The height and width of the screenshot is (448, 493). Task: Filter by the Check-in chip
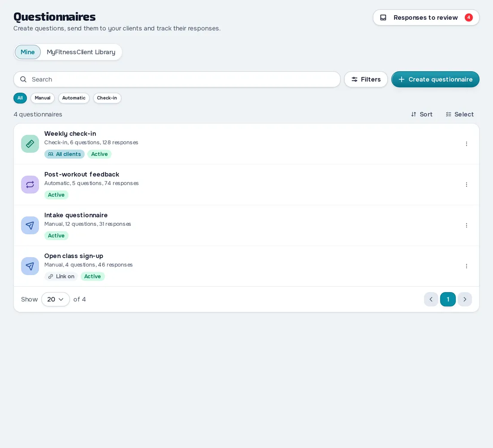[107, 98]
